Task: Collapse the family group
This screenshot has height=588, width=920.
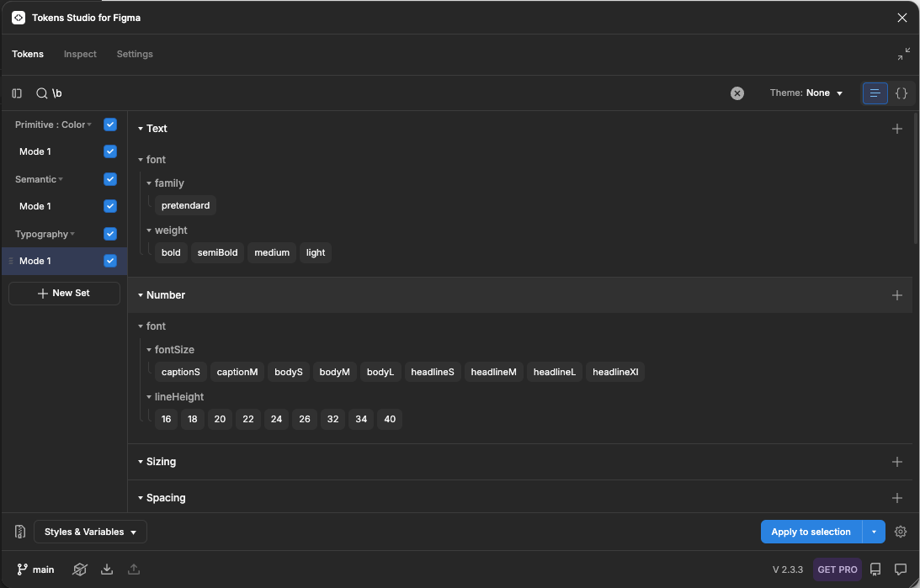Action: 149,183
